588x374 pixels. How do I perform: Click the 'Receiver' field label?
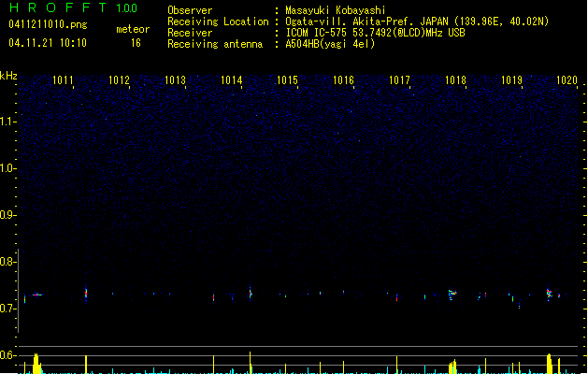tap(190, 33)
